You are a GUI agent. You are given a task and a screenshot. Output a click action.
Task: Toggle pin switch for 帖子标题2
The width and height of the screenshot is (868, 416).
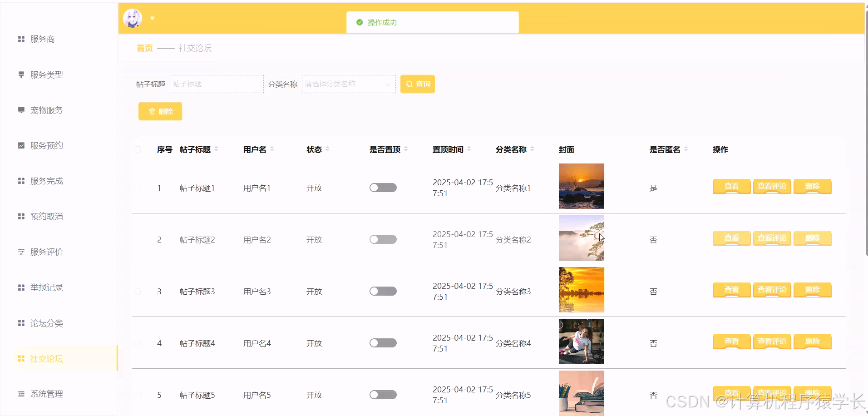click(x=383, y=239)
